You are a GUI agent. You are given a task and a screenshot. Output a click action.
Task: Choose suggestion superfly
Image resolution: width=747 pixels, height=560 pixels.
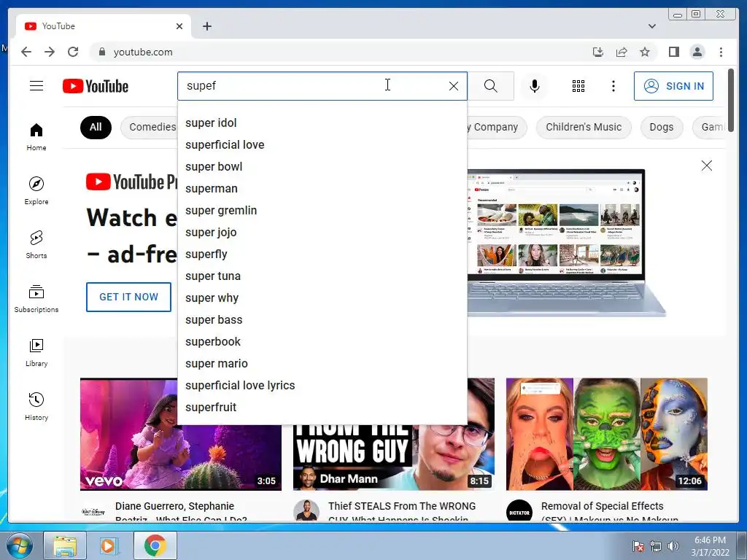(x=322, y=254)
